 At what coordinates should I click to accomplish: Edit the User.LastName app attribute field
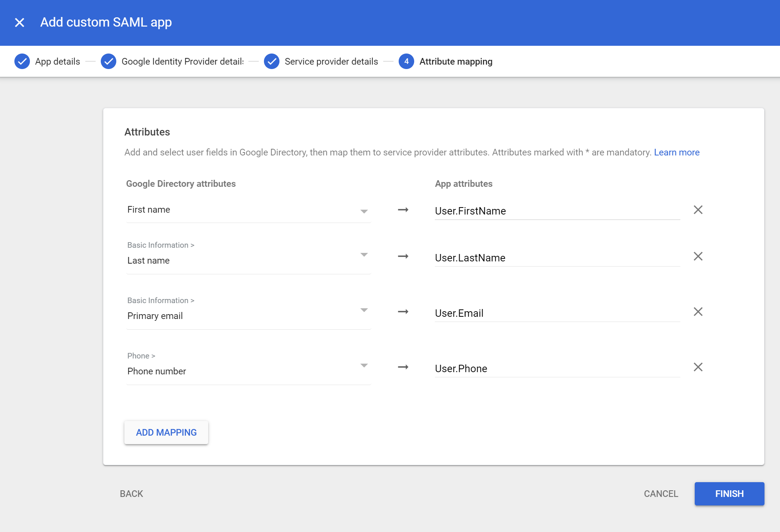[x=557, y=258]
